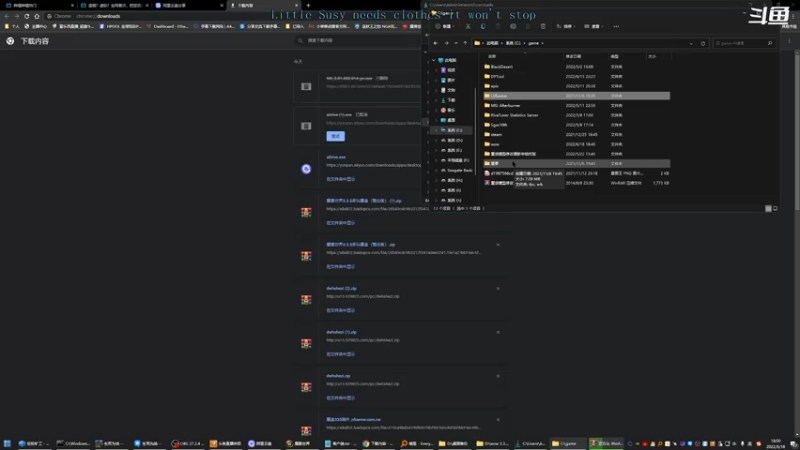Remove the dwhshezi (1).zip download entry
This screenshot has height=450, width=800.
pyautogui.click(x=498, y=332)
